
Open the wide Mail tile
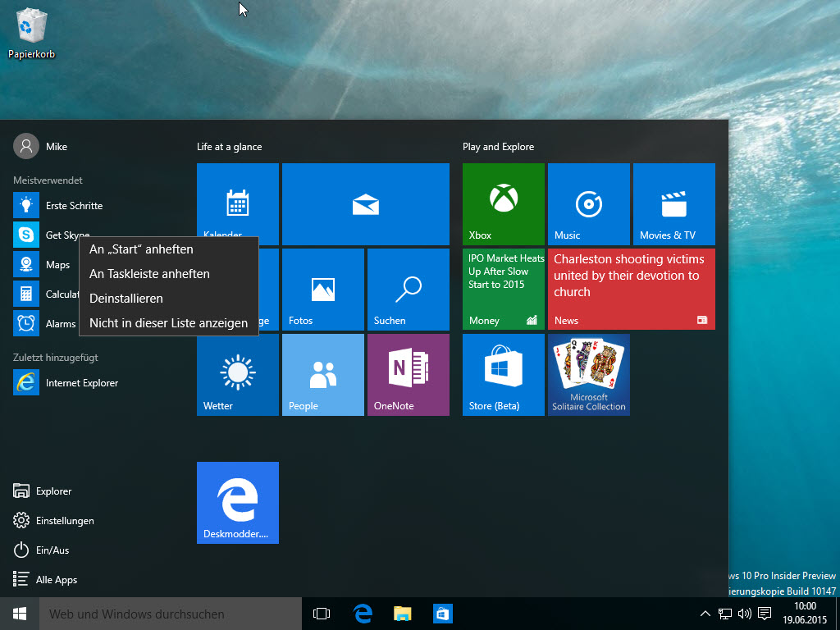[366, 204]
